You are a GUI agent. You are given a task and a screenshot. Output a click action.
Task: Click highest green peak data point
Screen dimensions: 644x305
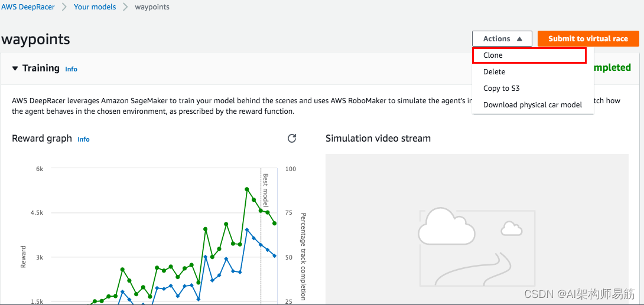(x=247, y=189)
